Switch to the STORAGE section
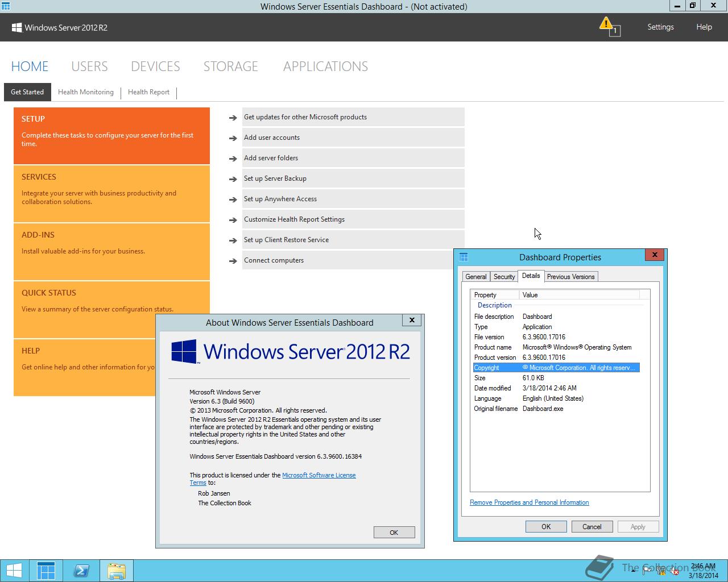 pos(230,66)
